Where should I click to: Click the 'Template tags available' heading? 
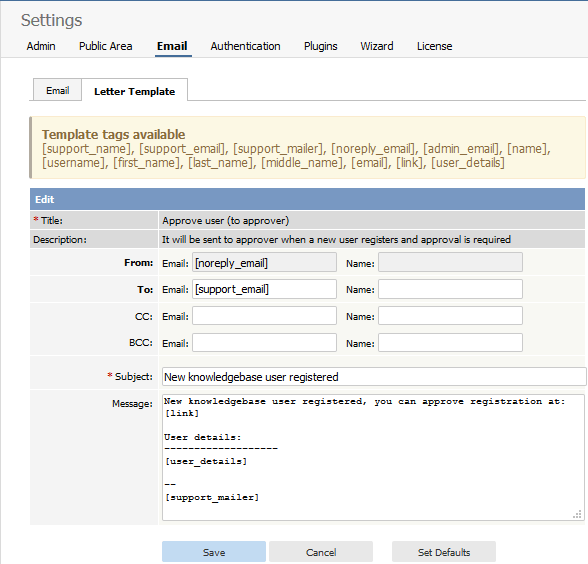(113, 134)
